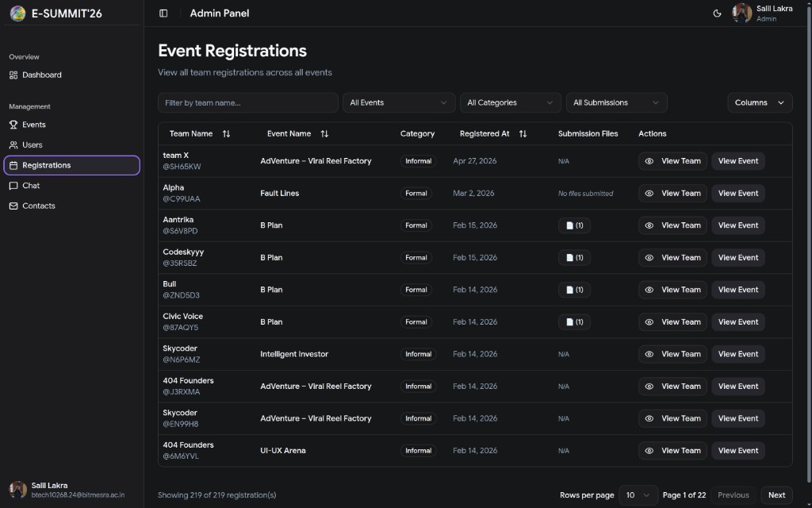View Event for Alpha registration
This screenshot has width=812, height=508.
point(738,194)
